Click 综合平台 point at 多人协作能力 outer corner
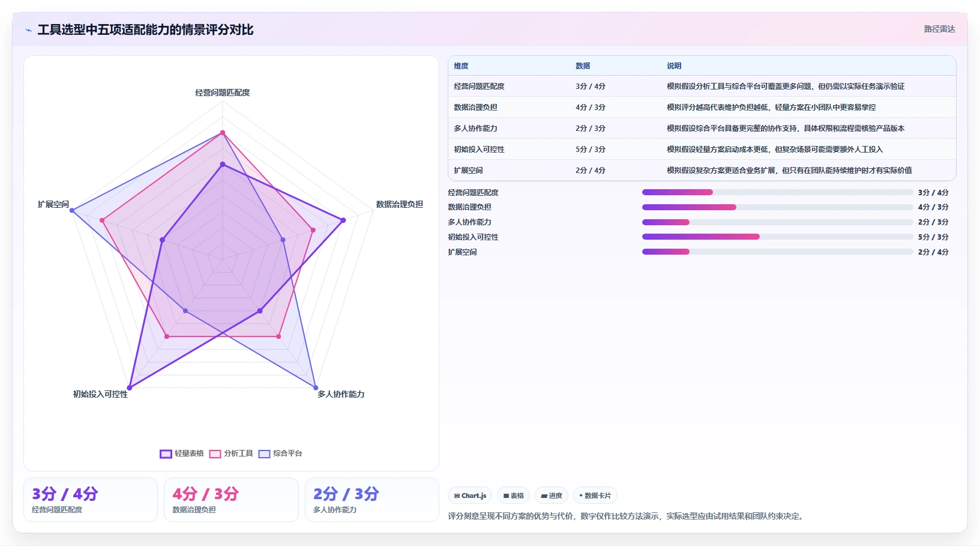980x546 pixels. [x=316, y=387]
